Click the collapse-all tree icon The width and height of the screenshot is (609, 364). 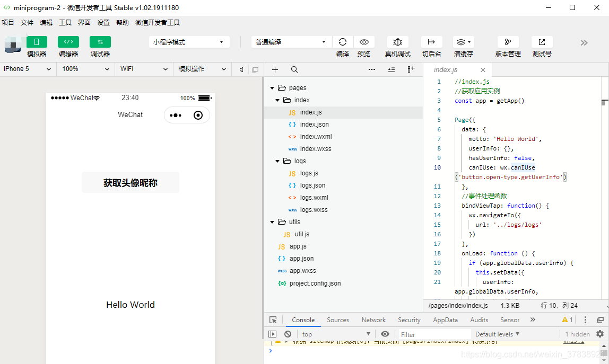click(x=391, y=69)
